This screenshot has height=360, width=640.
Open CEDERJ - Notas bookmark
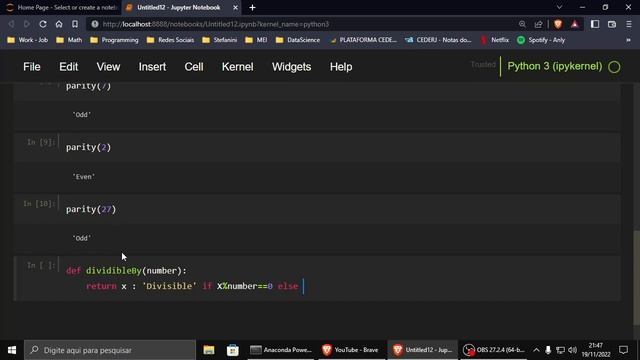pos(438,40)
